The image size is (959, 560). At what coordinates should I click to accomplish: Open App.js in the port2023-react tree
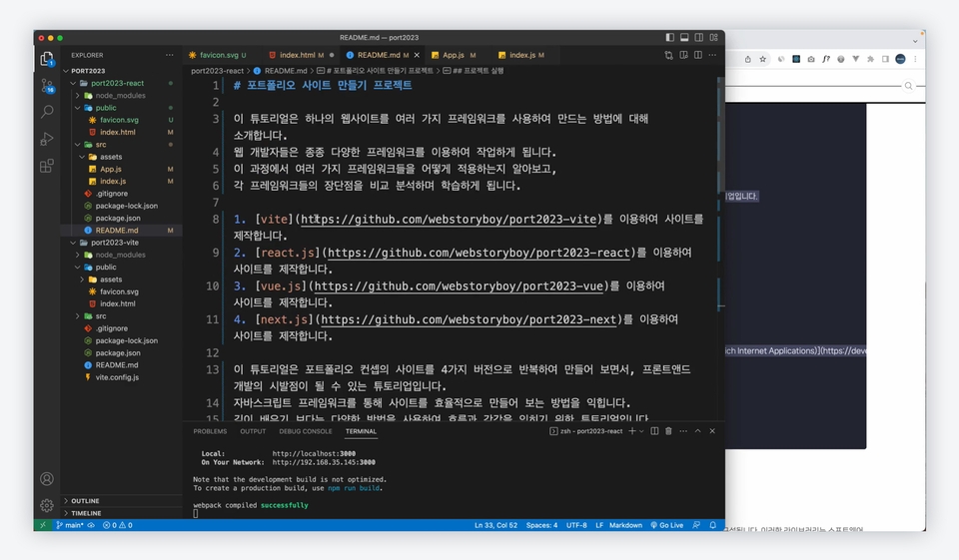[111, 170]
